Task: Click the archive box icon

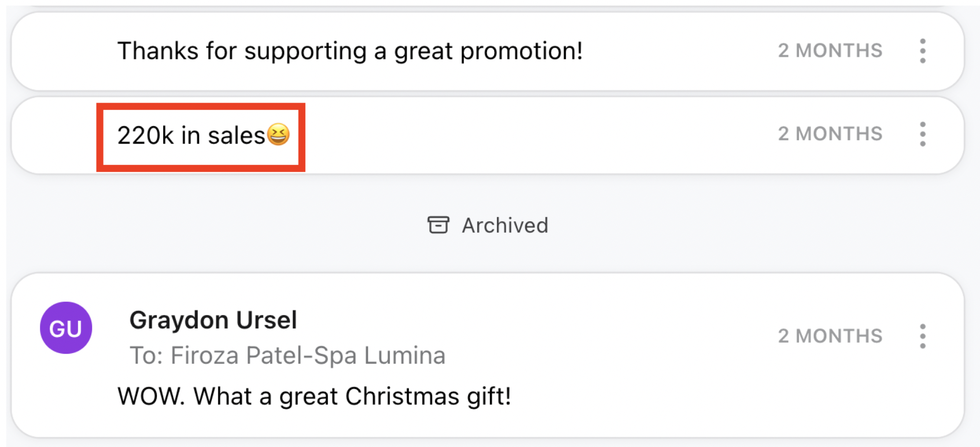Action: point(438,225)
